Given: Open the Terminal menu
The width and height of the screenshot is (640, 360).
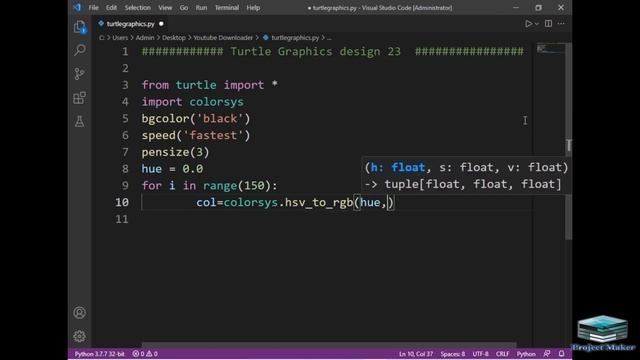Looking at the screenshot, I should point(227,8).
